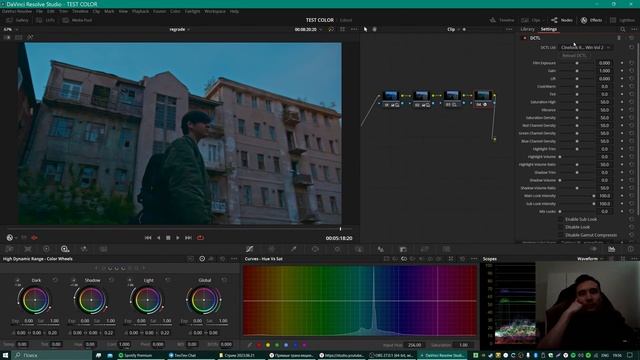Check the Disable Look checkbox
This screenshot has height=360, width=640.
[x=561, y=227]
